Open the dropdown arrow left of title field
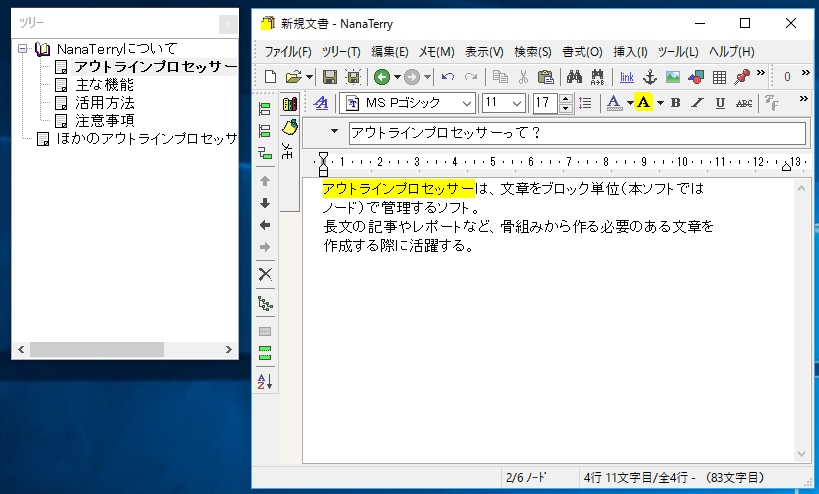 click(334, 132)
